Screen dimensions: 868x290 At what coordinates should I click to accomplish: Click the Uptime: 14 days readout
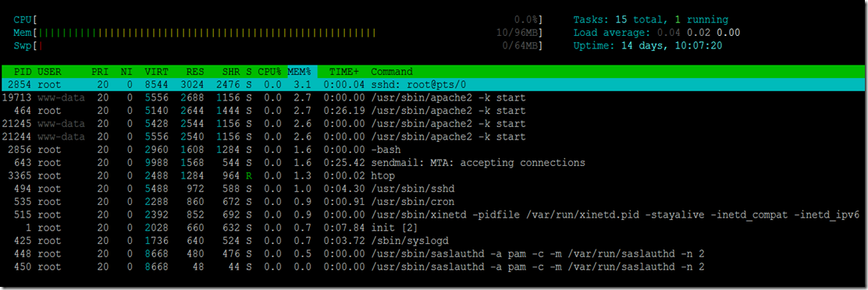tap(648, 46)
